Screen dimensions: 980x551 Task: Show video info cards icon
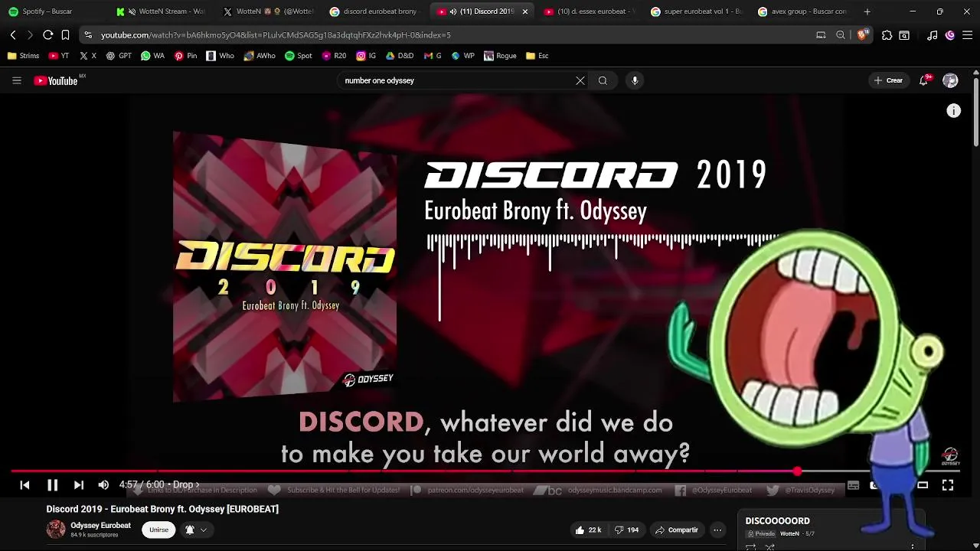[x=953, y=111]
